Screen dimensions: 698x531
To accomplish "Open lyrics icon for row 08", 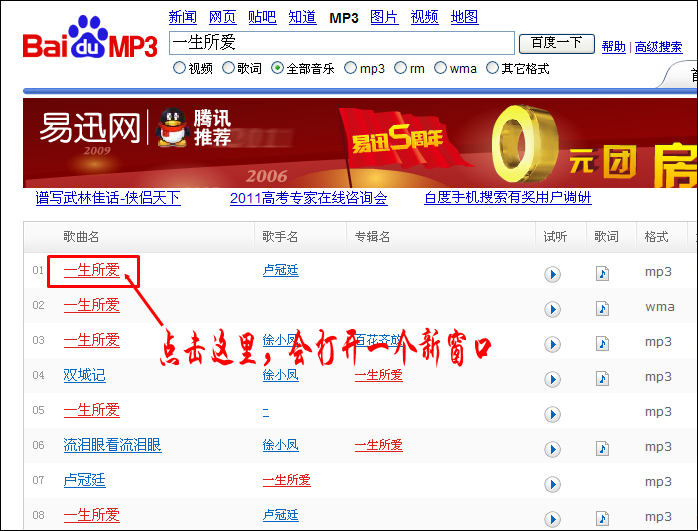I will click(602, 519).
